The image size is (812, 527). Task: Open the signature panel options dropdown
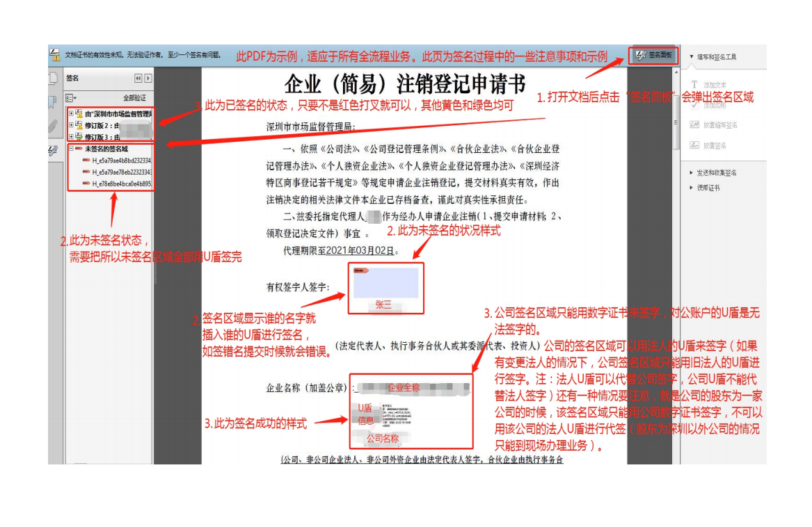pyautogui.click(x=71, y=98)
